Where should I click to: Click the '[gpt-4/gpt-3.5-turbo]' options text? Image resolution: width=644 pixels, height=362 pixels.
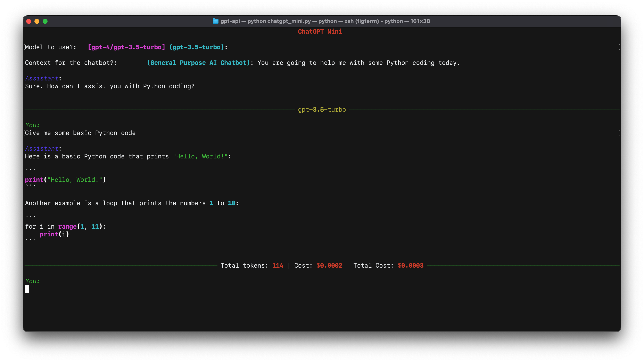coord(126,47)
